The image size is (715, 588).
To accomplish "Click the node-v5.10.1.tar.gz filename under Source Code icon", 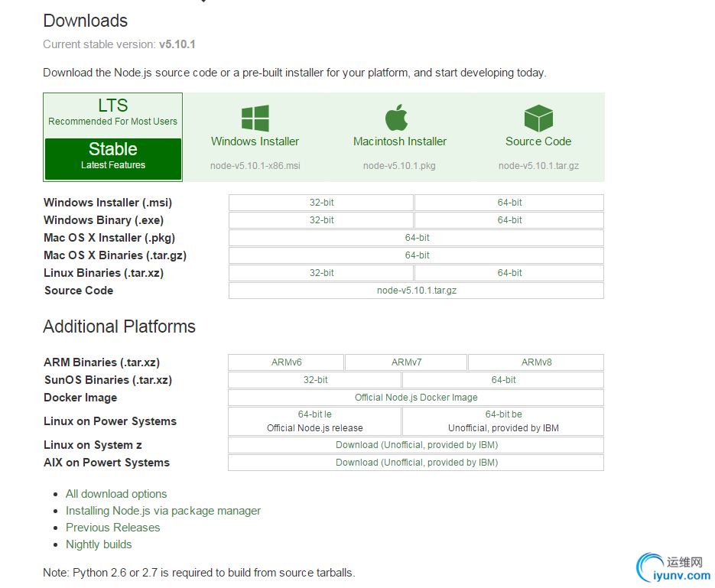I will click(x=538, y=166).
